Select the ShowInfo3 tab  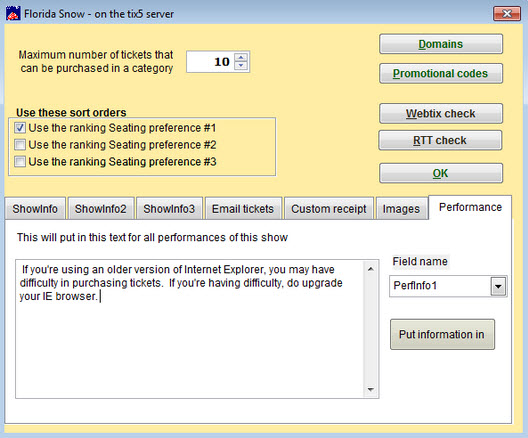tap(169, 209)
